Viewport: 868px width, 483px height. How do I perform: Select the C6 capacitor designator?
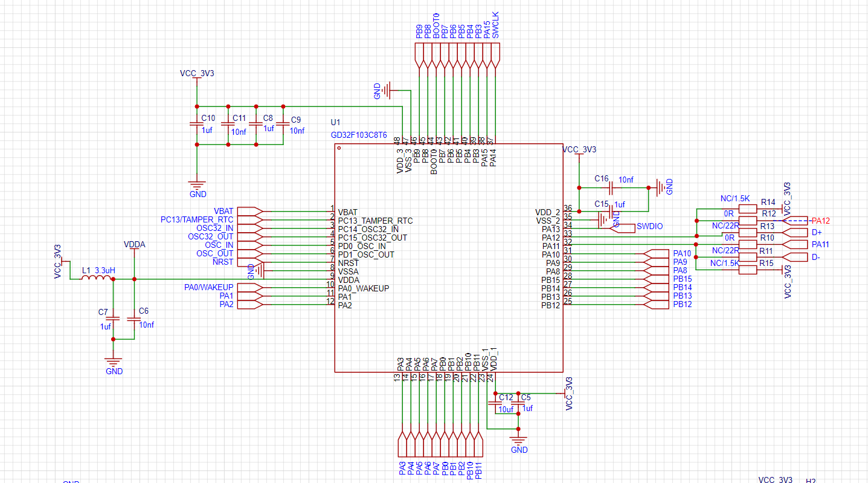point(144,311)
